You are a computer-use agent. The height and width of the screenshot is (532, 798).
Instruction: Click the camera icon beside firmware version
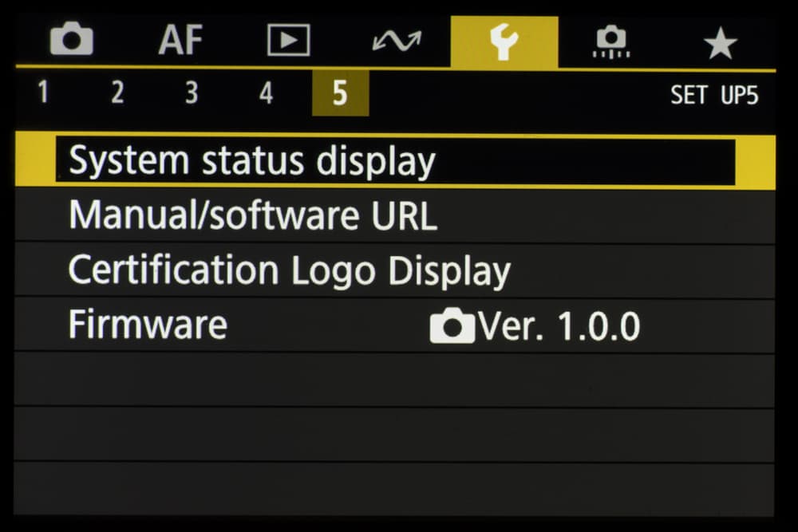[x=452, y=325]
